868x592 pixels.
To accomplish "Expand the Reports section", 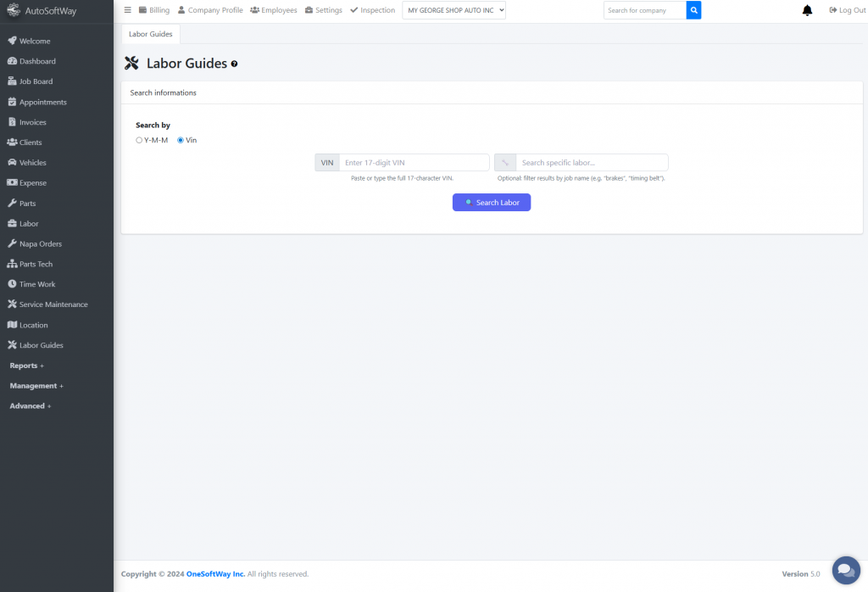I will tap(26, 366).
